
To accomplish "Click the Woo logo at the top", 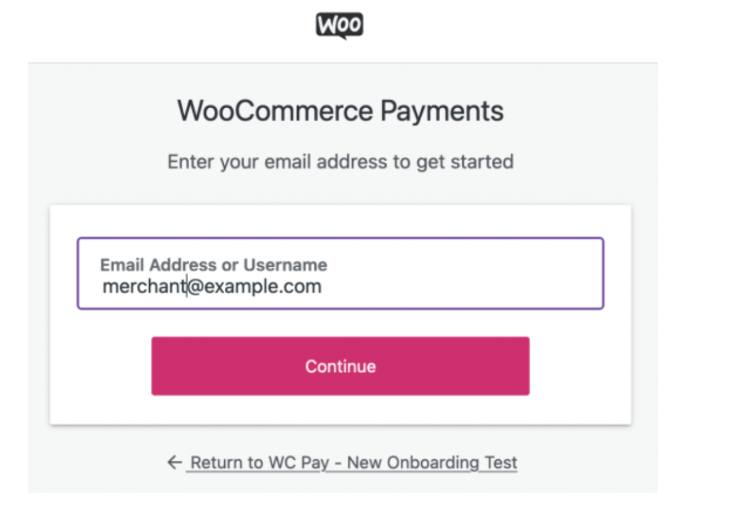I will coord(339,25).
